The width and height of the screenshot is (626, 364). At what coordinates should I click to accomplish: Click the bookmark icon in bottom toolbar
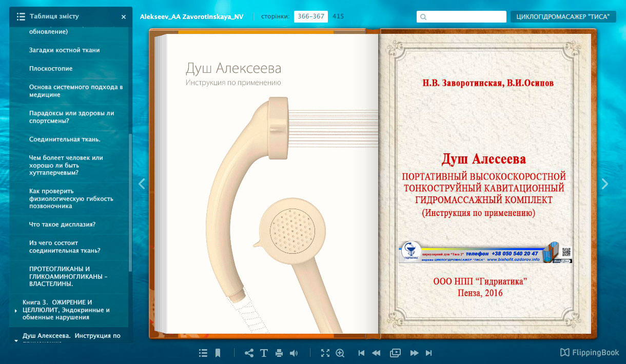pos(218,353)
